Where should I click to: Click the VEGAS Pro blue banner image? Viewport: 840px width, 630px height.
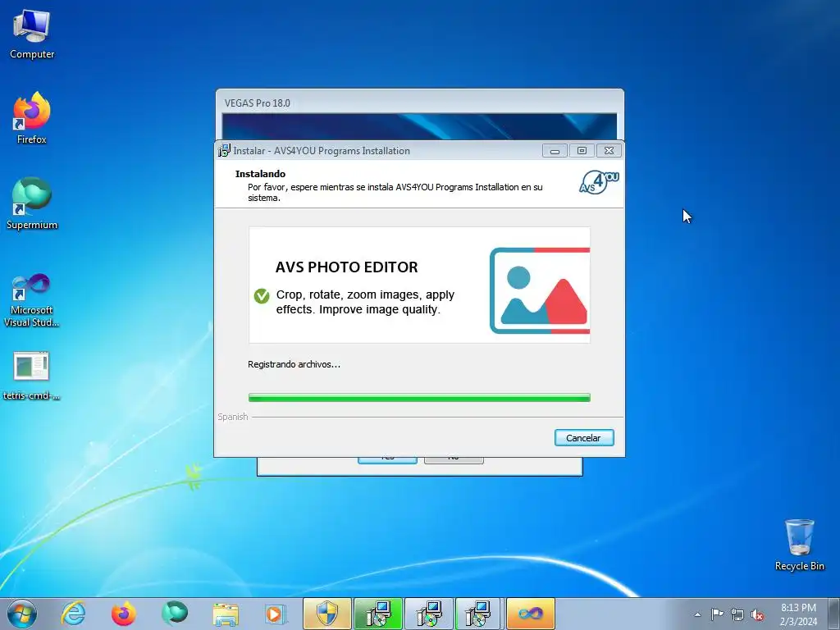(419, 126)
